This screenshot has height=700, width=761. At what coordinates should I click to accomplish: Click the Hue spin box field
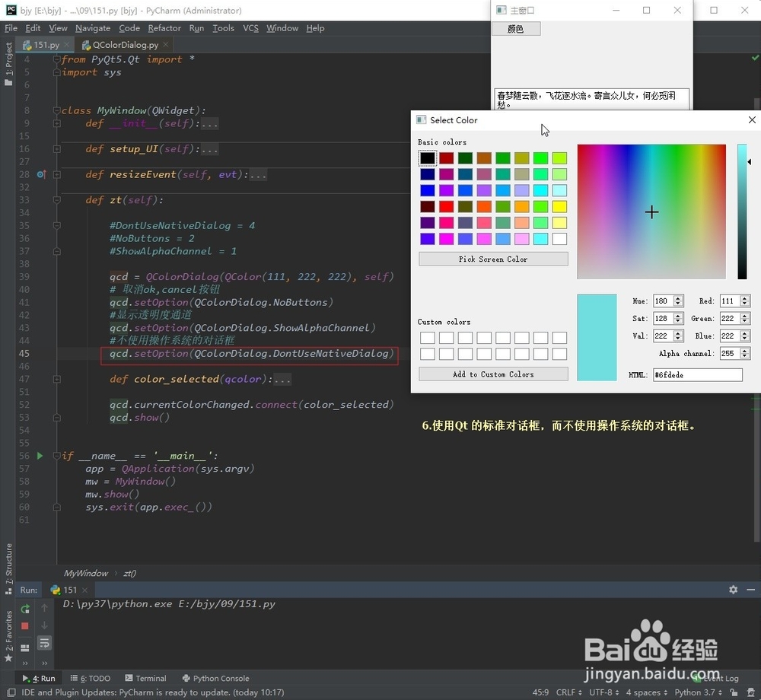668,301
